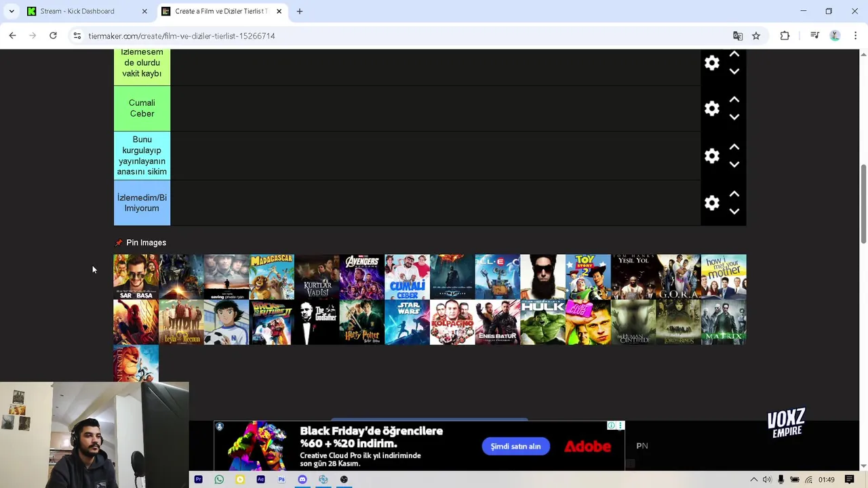This screenshot has height=488, width=868.
Task: Click Şimdi satın alın ad button
Action: (516, 446)
